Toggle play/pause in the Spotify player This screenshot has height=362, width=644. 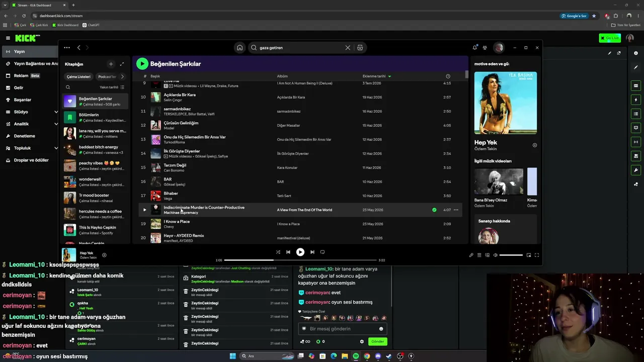(300, 252)
